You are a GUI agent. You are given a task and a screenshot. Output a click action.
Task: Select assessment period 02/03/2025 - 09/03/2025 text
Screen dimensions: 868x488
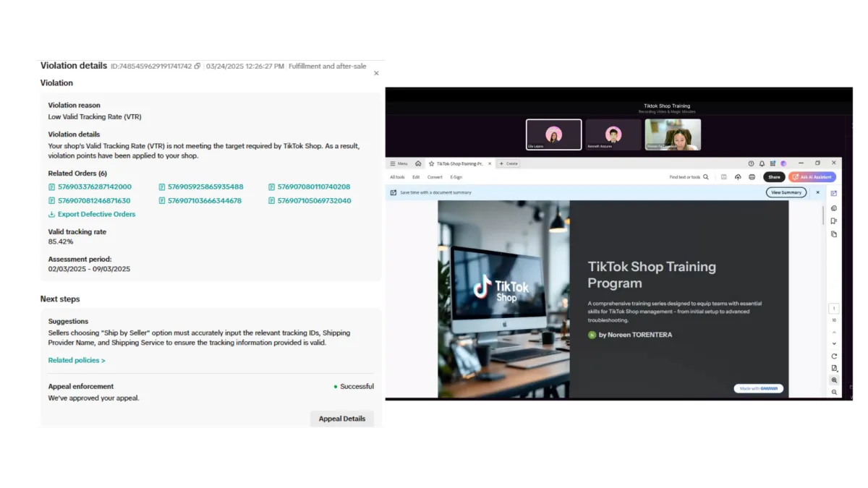point(89,269)
